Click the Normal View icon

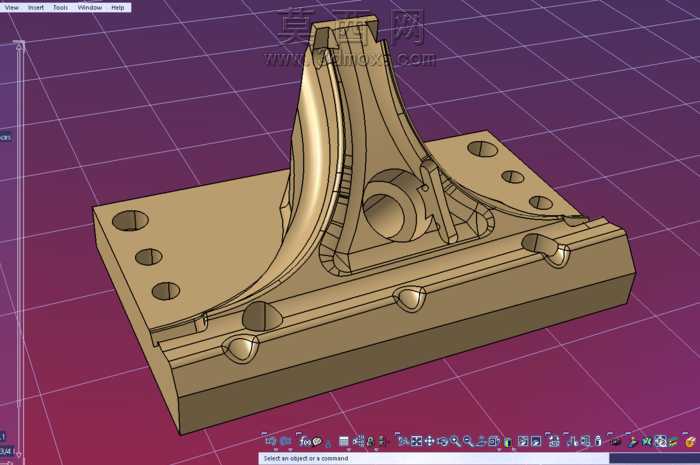481,442
